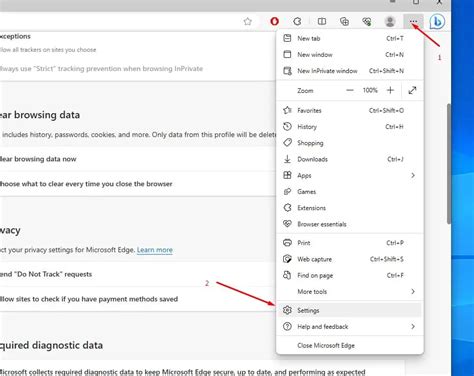
Task: Open Choose what to clear every time row
Action: pos(138,184)
